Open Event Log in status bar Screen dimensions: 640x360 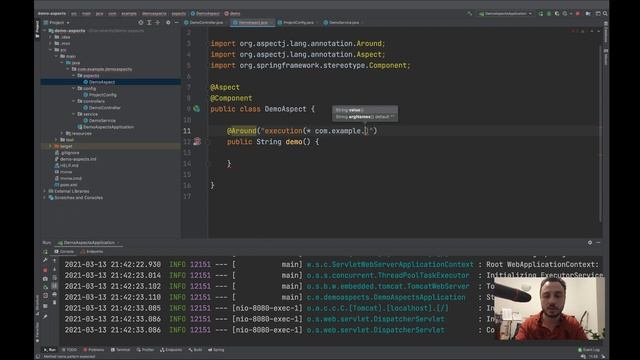pyautogui.click(x=589, y=350)
